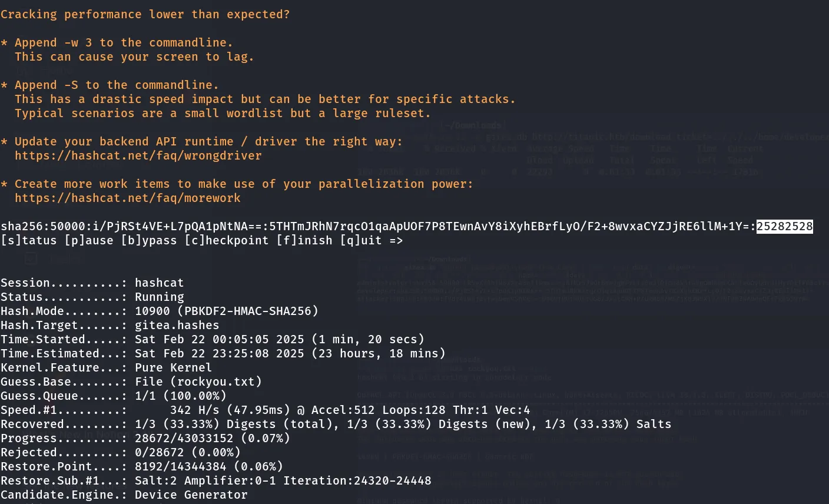Image resolution: width=829 pixels, height=504 pixels.
Task: Click the Status Running value
Action: 159,297
